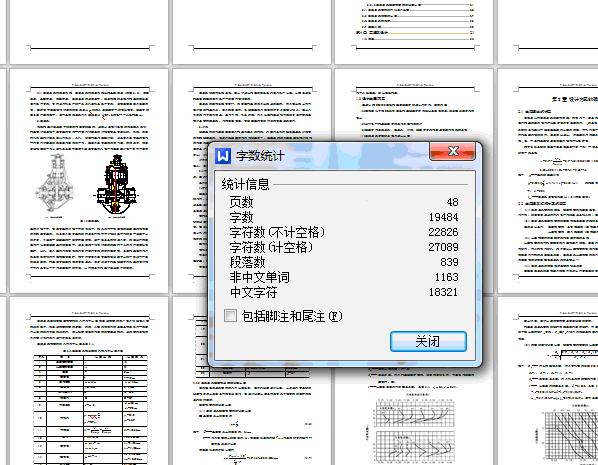Image resolution: width=598 pixels, height=465 pixels.
Task: Click the WPS W icon in dialog title
Action: [223, 156]
